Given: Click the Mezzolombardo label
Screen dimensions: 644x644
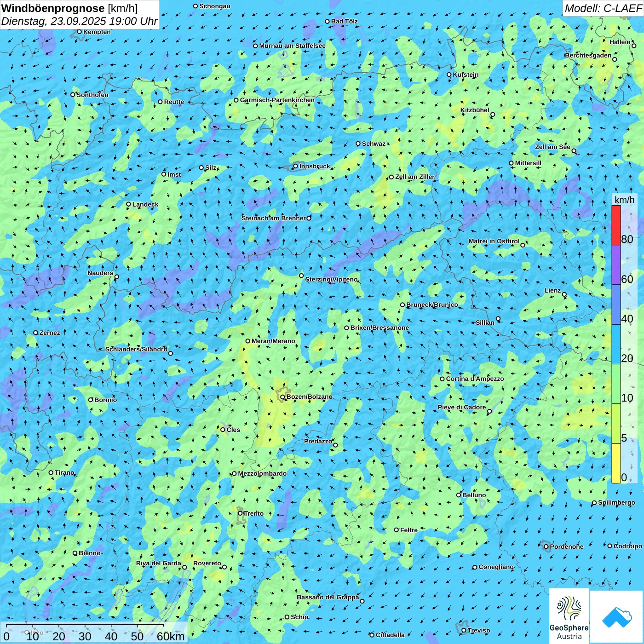Looking at the screenshot, I should pos(262,473).
